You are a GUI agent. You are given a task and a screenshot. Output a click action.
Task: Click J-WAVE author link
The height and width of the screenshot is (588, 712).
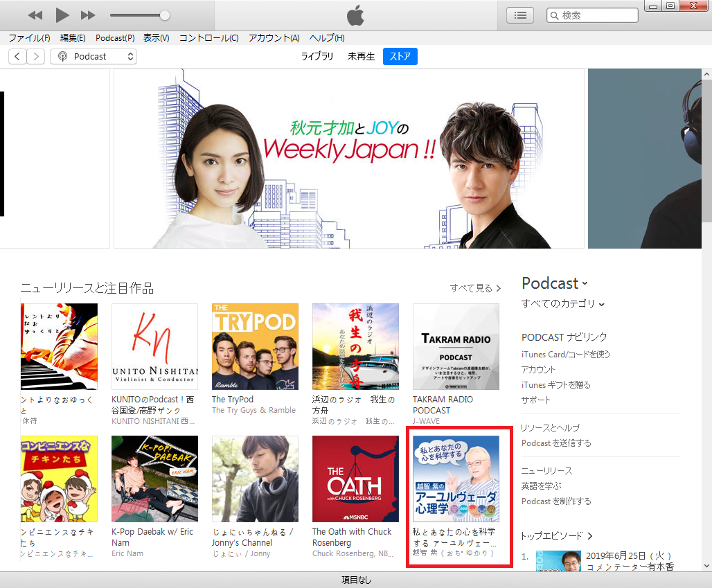pos(426,421)
